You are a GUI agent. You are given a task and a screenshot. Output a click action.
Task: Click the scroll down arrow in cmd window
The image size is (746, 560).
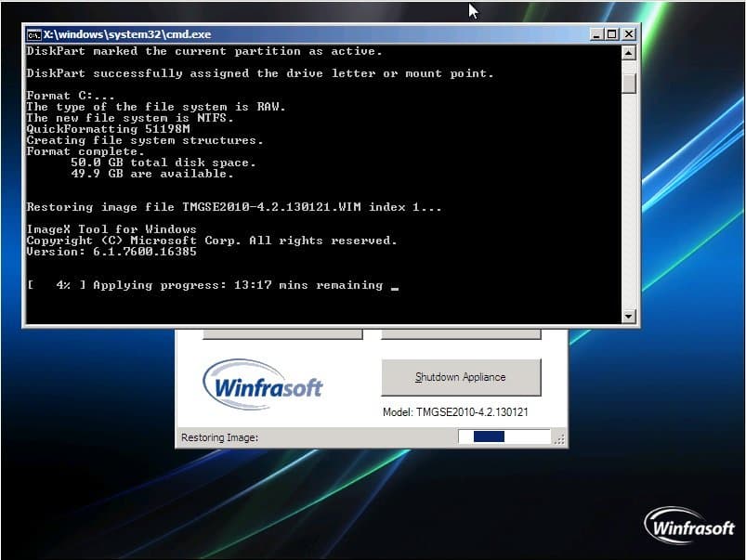629,316
